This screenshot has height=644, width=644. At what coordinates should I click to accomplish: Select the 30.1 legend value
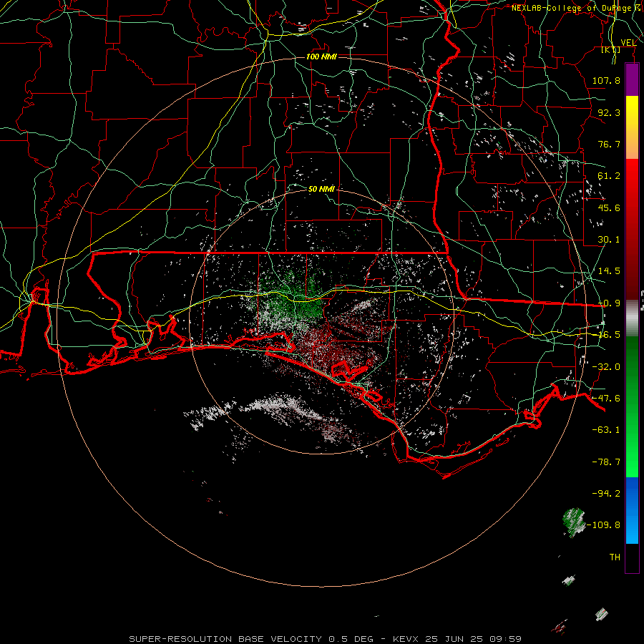pos(609,240)
